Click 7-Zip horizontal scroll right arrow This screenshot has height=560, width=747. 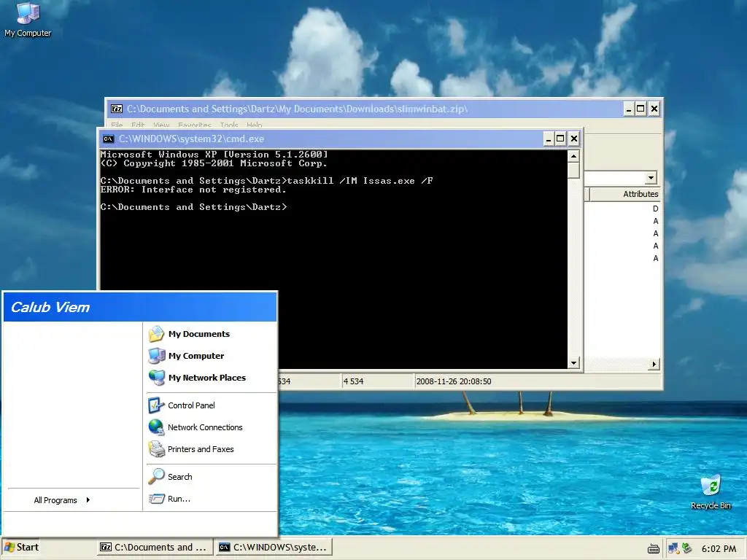[654, 365]
